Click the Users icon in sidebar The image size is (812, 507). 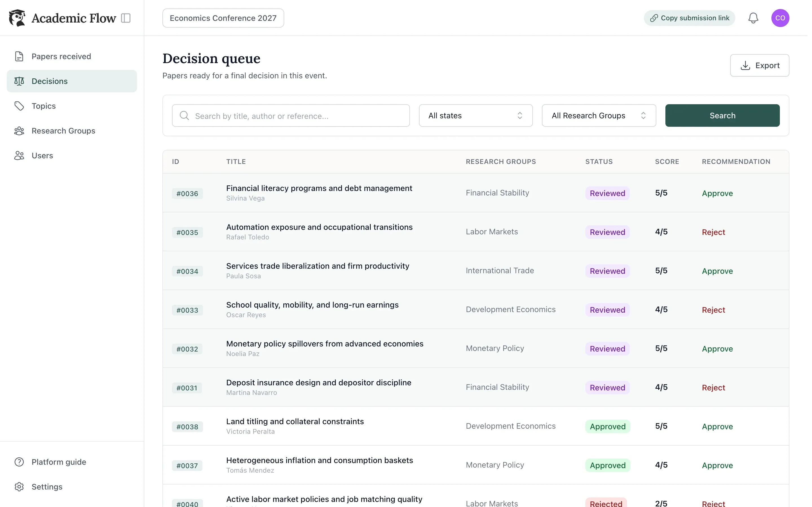(19, 155)
